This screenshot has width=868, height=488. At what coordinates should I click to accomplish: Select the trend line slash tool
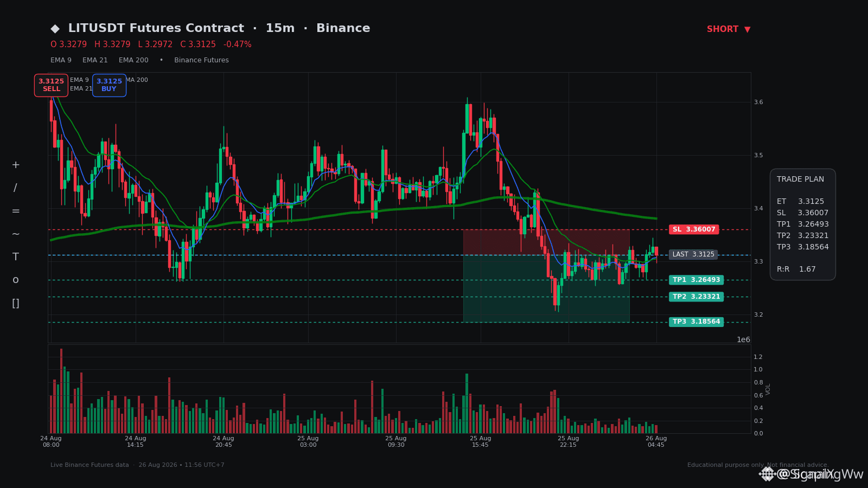(x=16, y=188)
